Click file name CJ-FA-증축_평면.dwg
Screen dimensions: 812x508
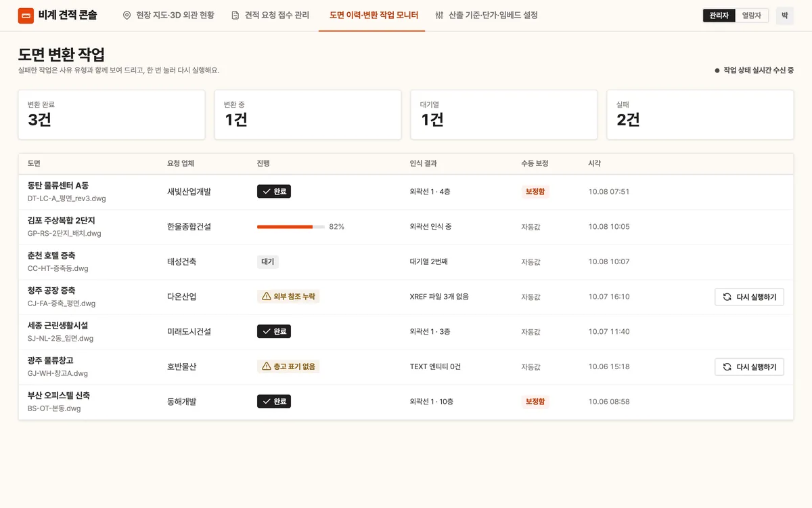62,303
